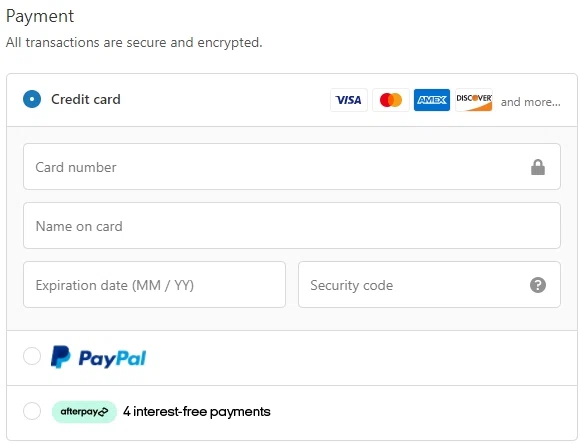
Task: Open the security code help question mark
Action: [537, 285]
